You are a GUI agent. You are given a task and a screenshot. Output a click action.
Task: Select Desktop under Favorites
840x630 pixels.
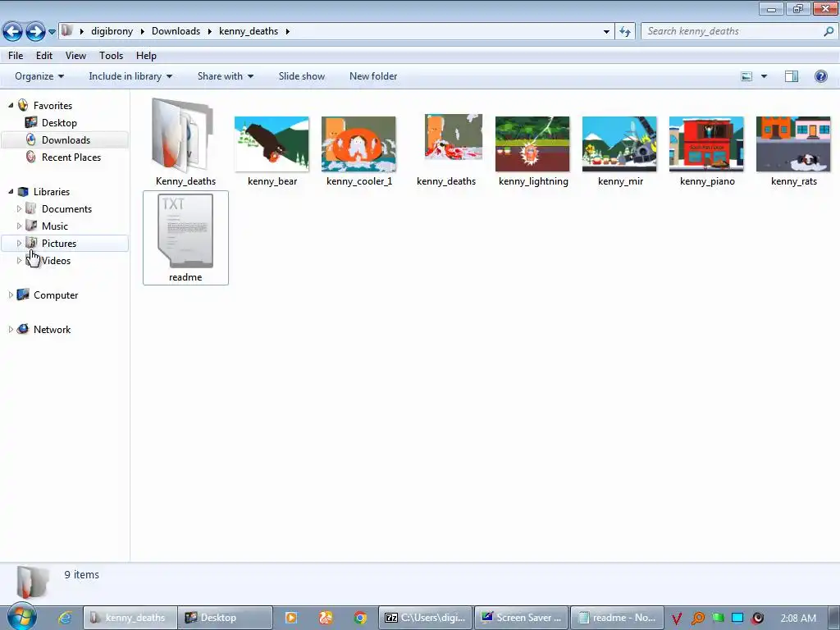coord(59,123)
